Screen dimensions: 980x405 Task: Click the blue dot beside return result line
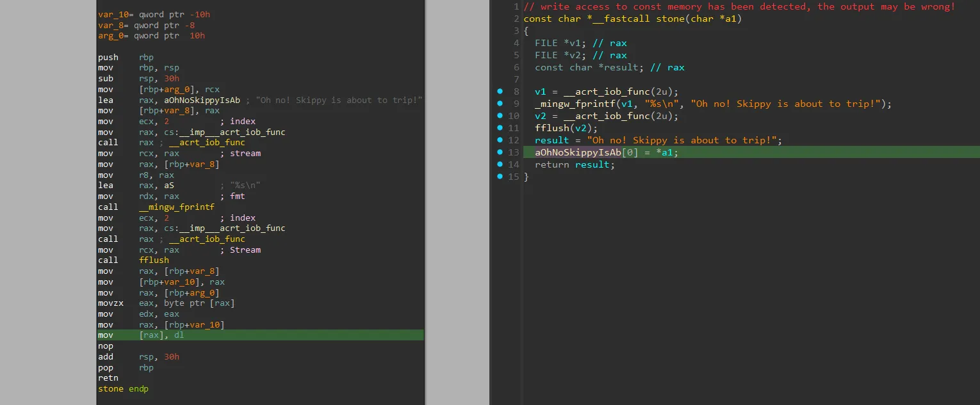[500, 164]
